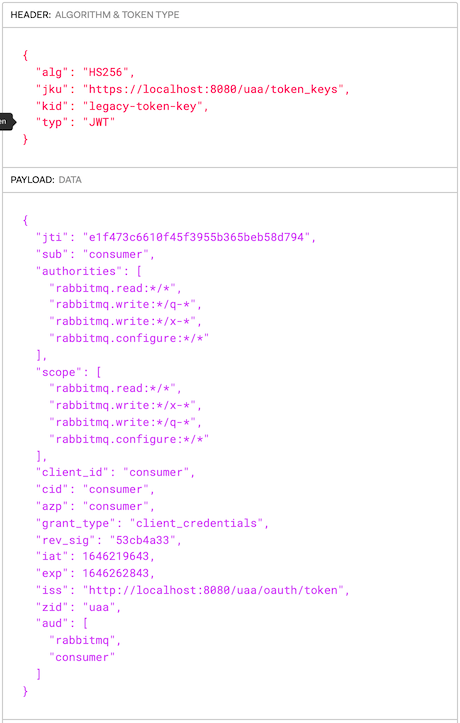Select the iss oauth/token URL value
This screenshot has width=460, height=723.
[x=213, y=590]
